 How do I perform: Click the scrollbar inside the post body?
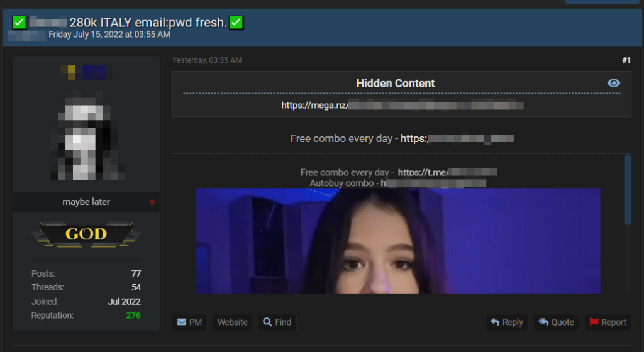[627, 189]
